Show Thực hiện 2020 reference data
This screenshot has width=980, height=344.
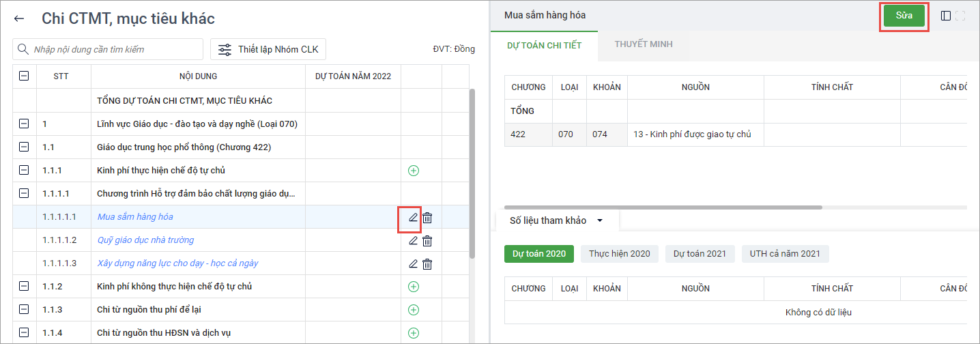tap(620, 253)
